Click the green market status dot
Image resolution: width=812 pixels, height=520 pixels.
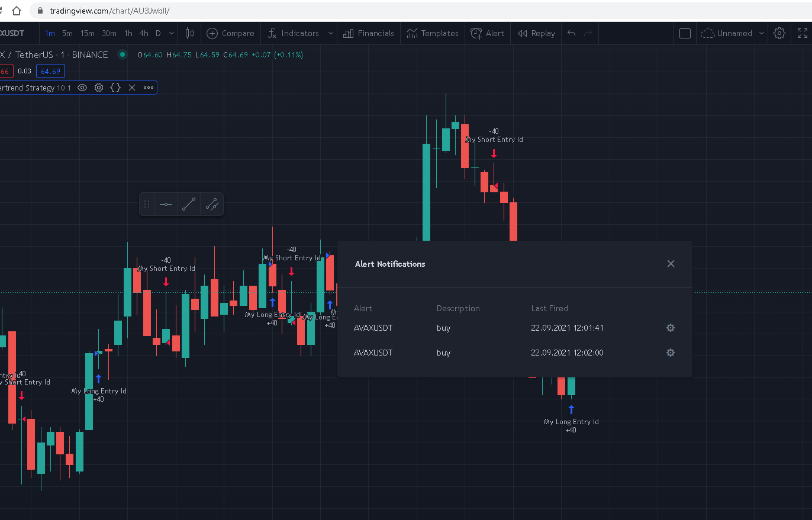pos(123,54)
